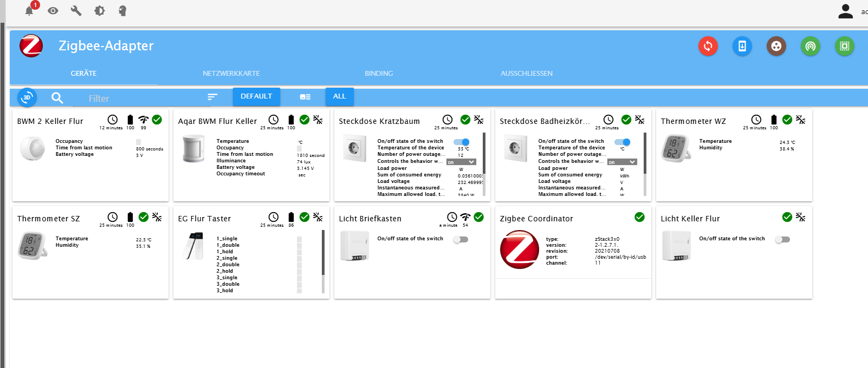Click the search magnifier icon

click(57, 97)
